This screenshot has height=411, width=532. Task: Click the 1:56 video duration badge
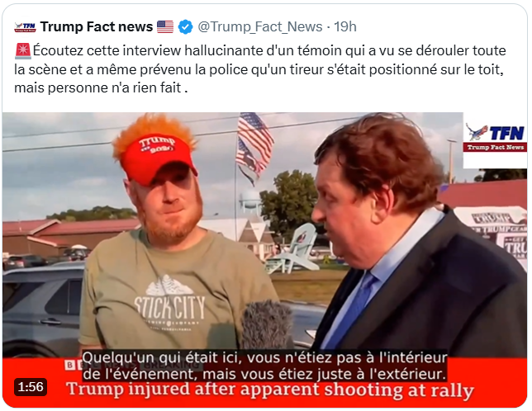[x=31, y=387]
